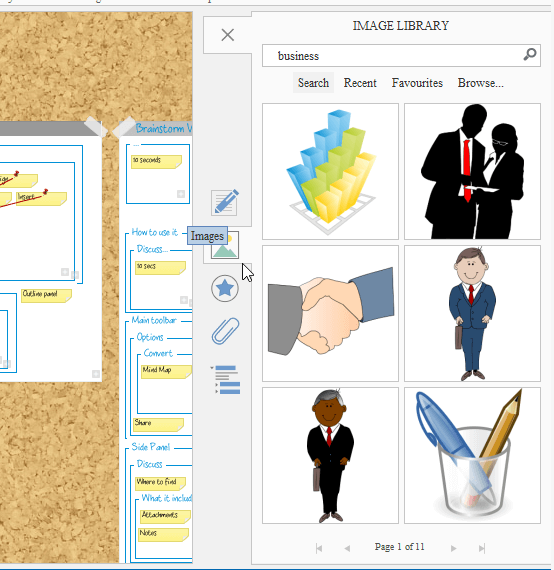Open the Notes pencil side panel icon
The width and height of the screenshot is (554, 570).
pos(225,202)
